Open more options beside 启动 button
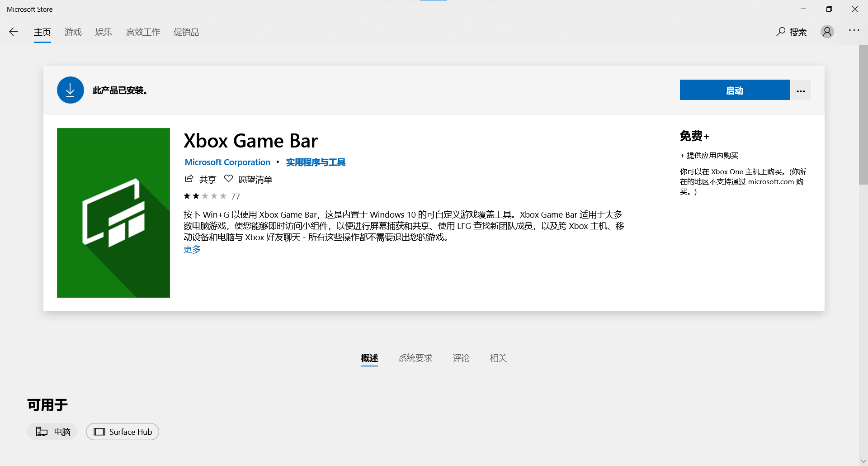The height and width of the screenshot is (466, 868). tap(801, 90)
